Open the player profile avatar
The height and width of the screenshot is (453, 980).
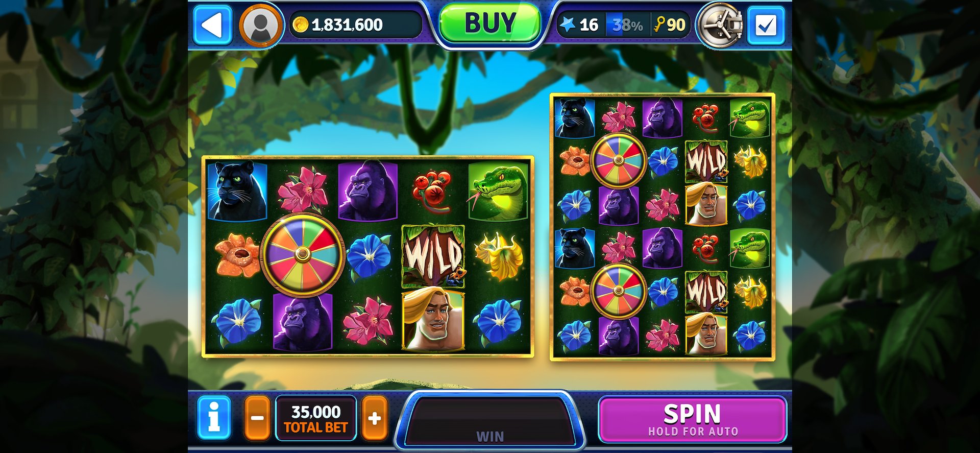pyautogui.click(x=261, y=25)
